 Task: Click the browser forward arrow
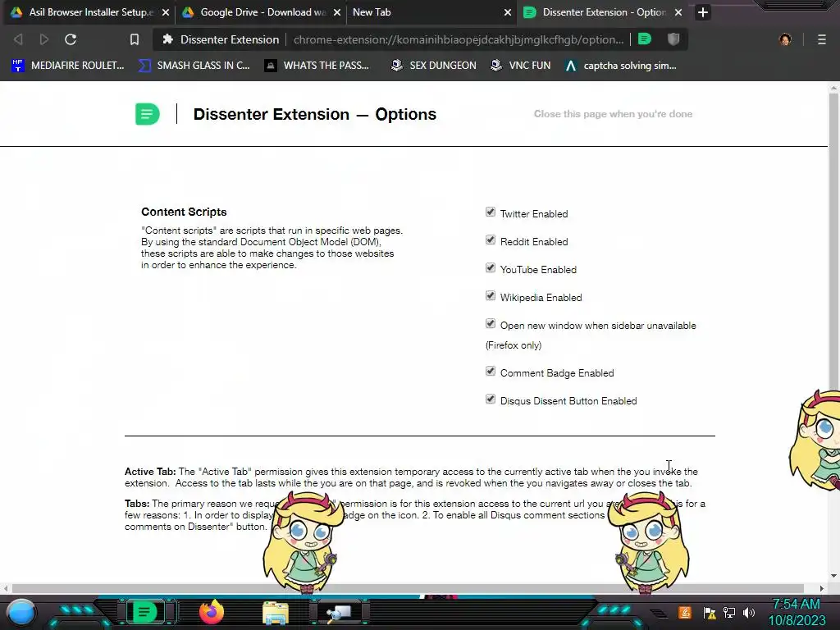pos(44,39)
